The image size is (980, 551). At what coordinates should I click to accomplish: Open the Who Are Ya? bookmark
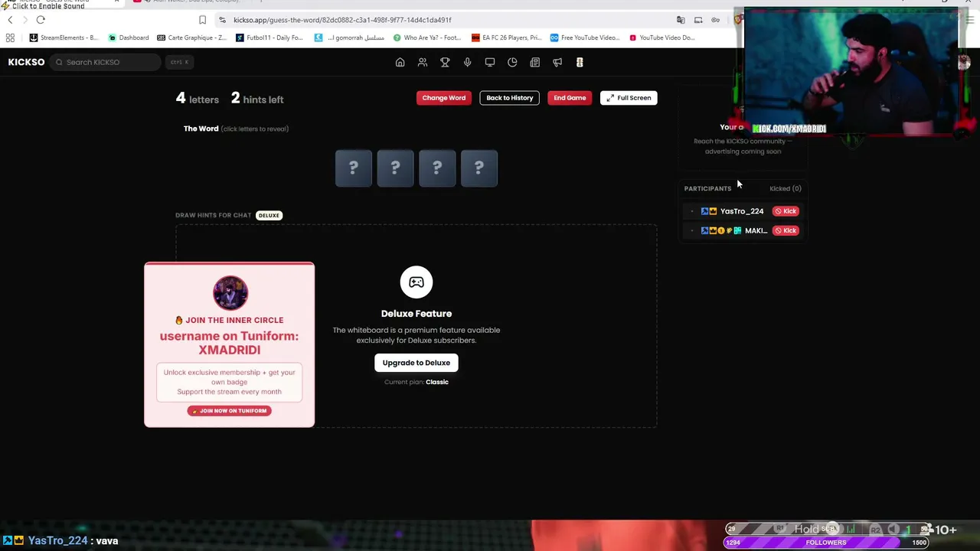[427, 37]
